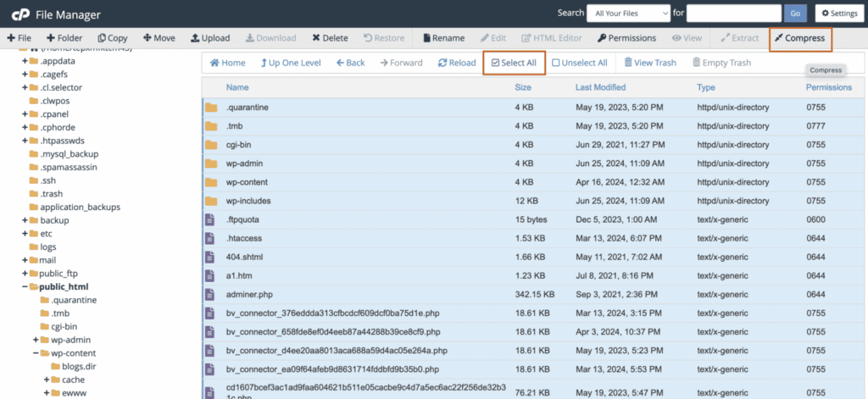868x399 pixels.
Task: Sort by Permissions column header
Action: pos(829,87)
